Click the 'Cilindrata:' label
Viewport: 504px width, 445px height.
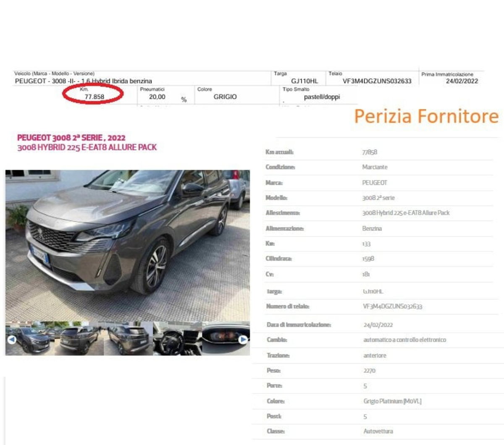tap(278, 259)
